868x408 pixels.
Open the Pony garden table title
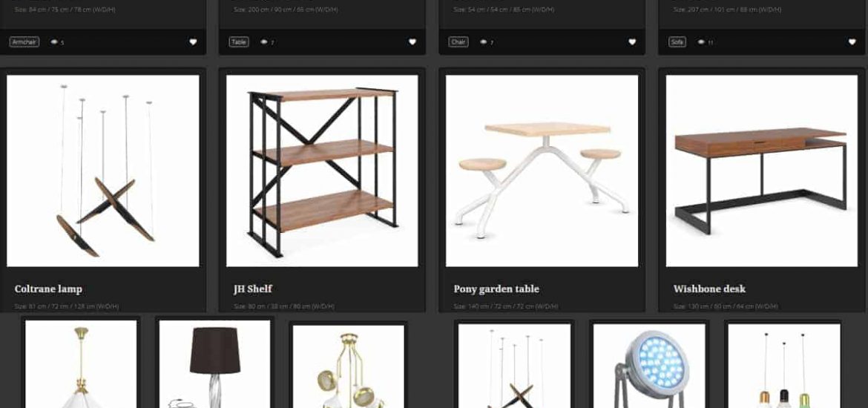[496, 289]
